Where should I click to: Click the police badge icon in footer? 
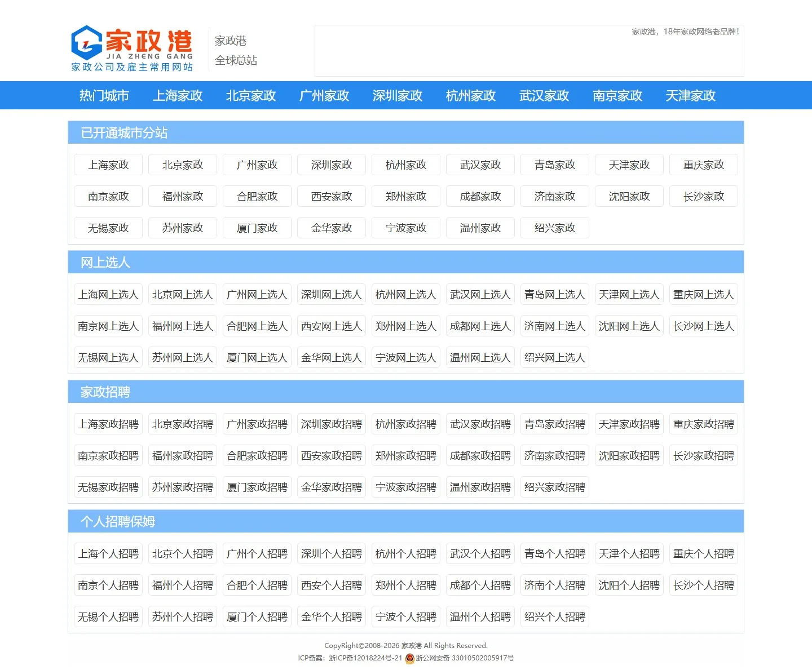[410, 658]
